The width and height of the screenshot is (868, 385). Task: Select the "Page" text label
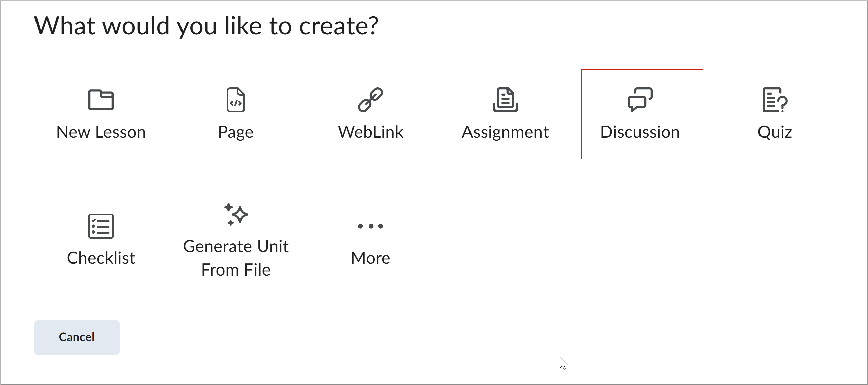(x=236, y=132)
